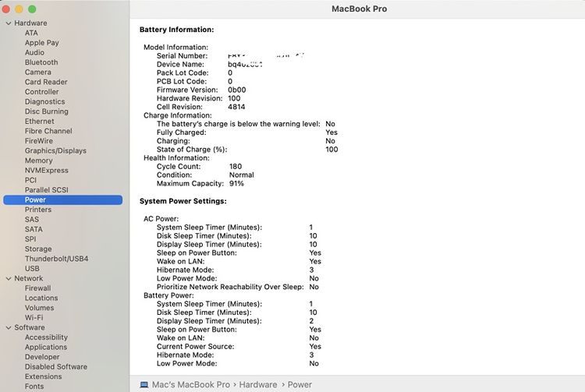Click the yellow minimize window button
Viewport: 585px width, 392px height.
coord(19,9)
